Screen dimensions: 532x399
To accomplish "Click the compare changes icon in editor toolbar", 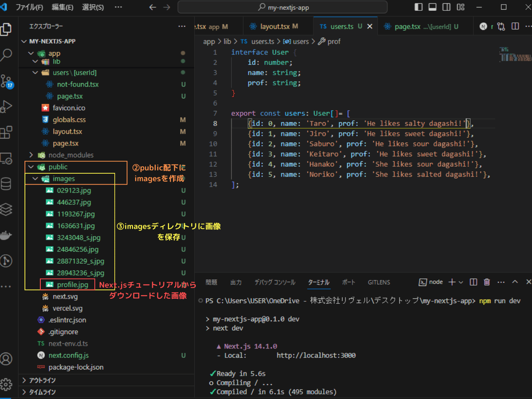I will coord(501,27).
